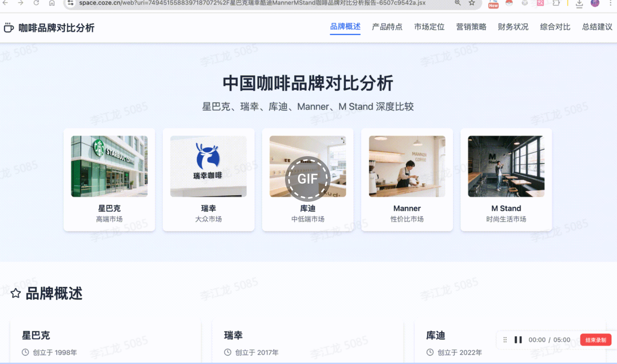Open the Manner Coffee barista thumbnail
617x364 pixels.
[407, 166]
